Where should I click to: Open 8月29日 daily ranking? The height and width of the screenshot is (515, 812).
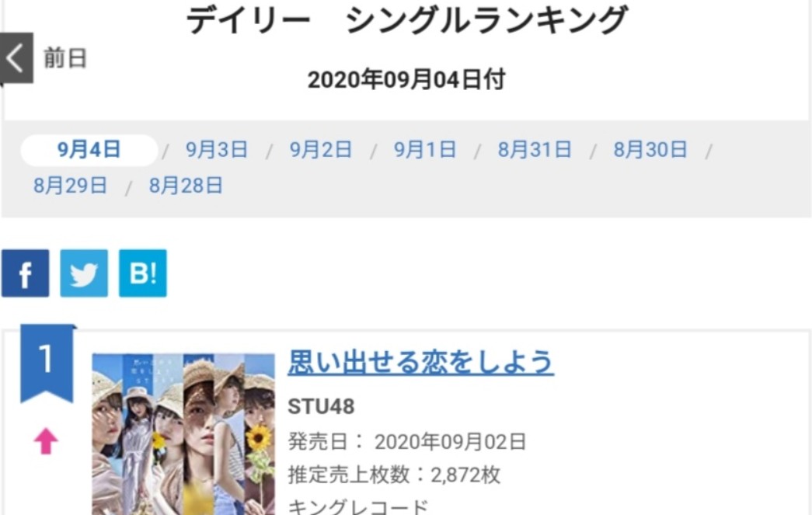pos(71,186)
